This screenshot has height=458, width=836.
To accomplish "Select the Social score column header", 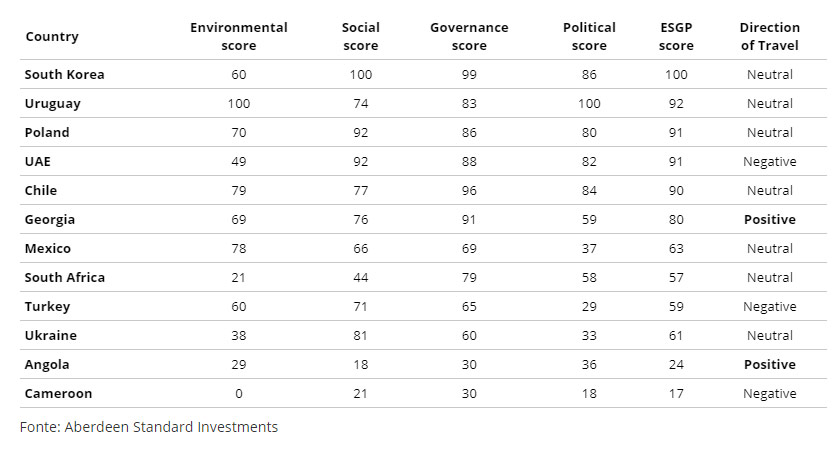I will [x=360, y=37].
